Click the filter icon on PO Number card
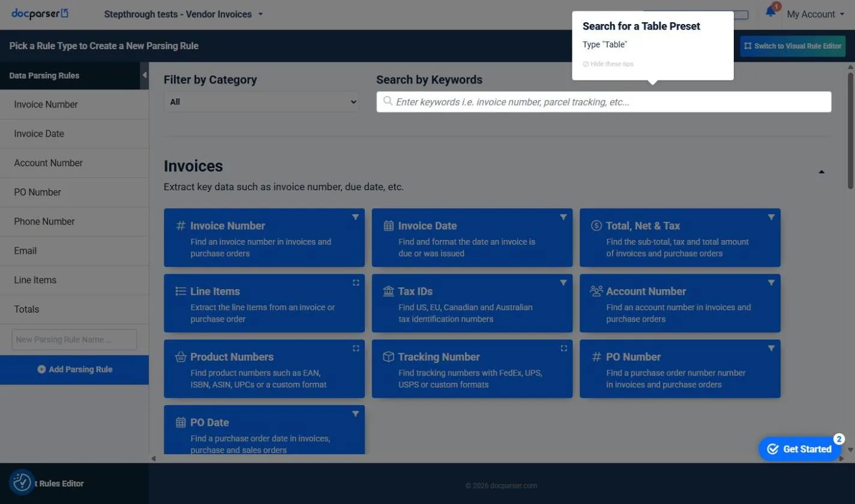The width and height of the screenshot is (855, 504). (x=771, y=348)
